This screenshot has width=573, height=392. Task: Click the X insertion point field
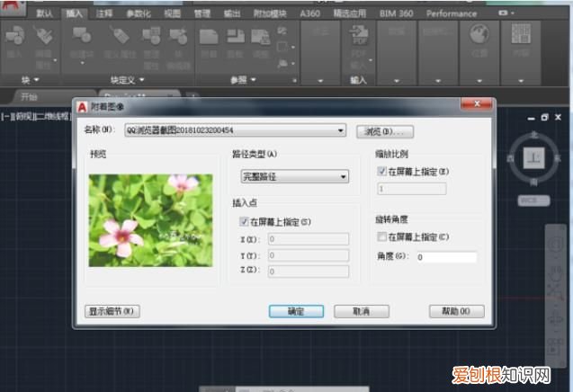coord(308,239)
